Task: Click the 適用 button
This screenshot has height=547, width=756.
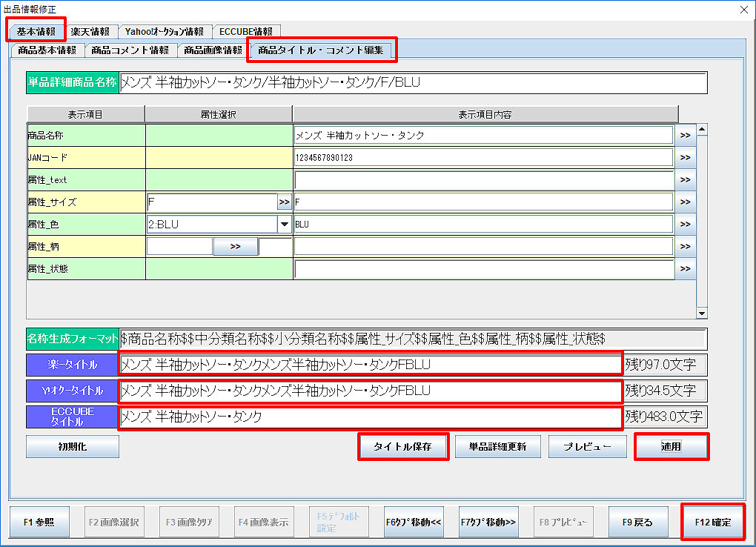Action: click(x=671, y=447)
